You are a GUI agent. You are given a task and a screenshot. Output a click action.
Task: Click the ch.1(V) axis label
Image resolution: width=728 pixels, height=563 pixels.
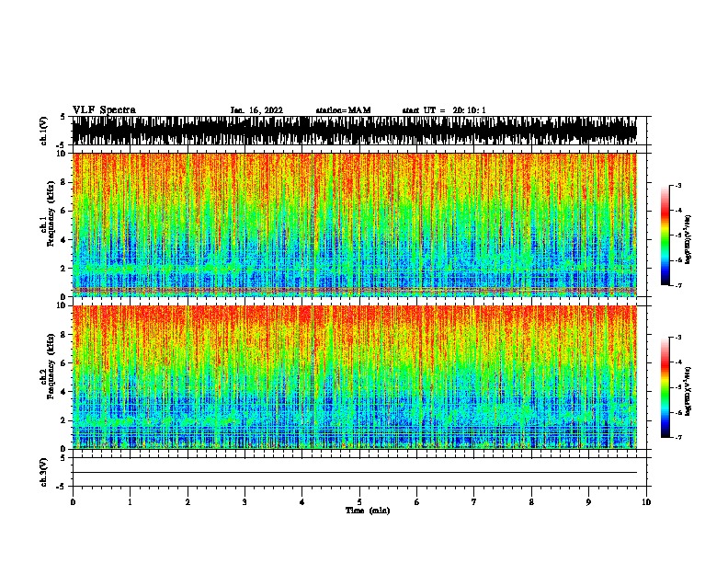coord(44,131)
